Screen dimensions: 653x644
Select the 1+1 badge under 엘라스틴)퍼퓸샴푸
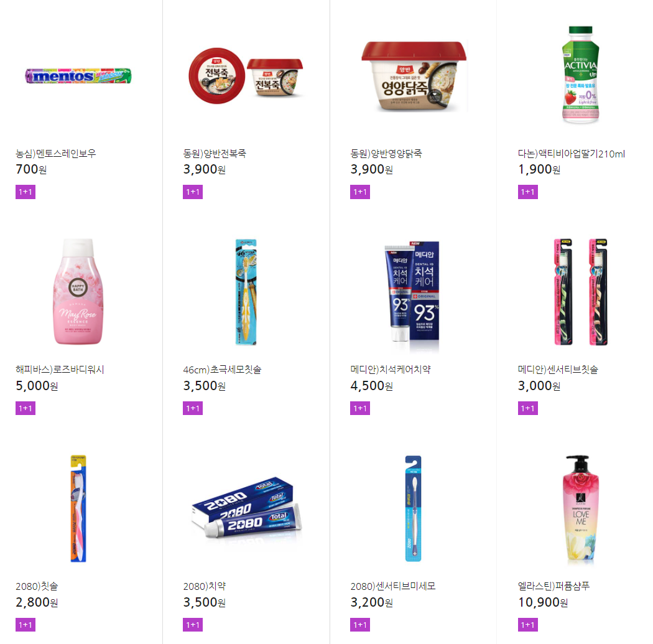point(527,625)
